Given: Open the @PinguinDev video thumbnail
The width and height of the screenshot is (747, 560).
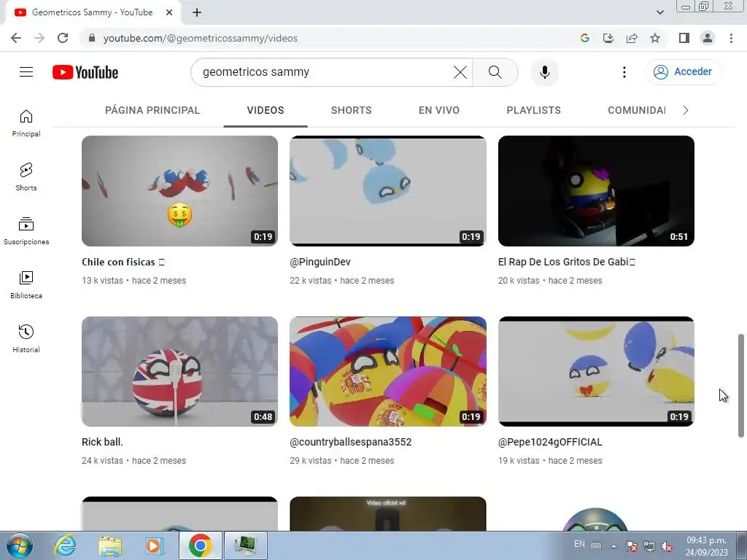Looking at the screenshot, I should tap(388, 191).
